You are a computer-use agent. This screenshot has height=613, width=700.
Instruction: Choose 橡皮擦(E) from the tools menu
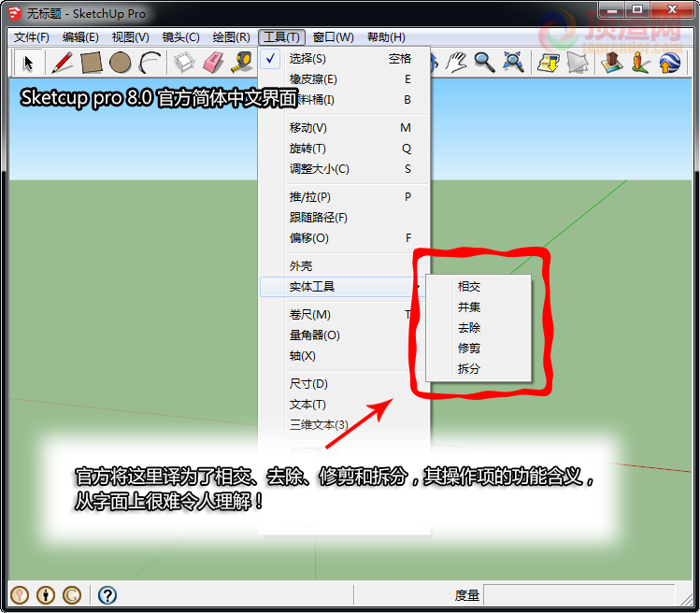point(344,79)
